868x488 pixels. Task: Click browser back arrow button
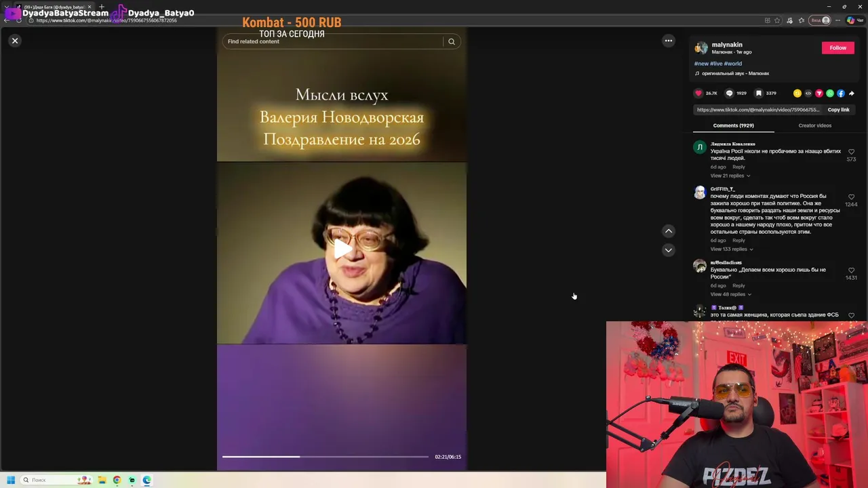coord(7,20)
